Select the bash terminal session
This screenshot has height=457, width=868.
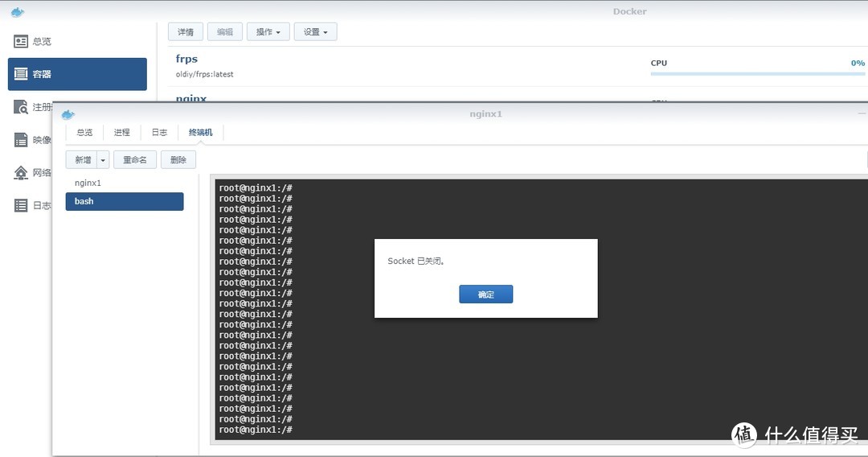125,202
